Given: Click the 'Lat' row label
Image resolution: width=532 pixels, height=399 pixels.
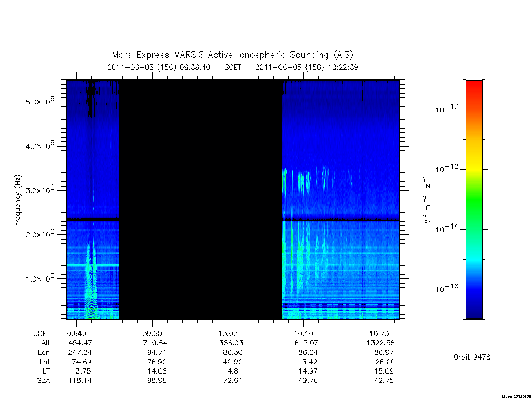Looking at the screenshot, I should pos(45,362).
